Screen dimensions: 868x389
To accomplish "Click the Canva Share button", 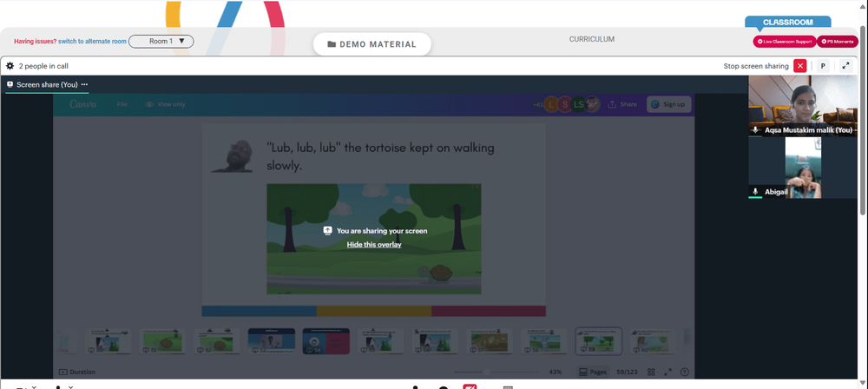I will (x=622, y=104).
